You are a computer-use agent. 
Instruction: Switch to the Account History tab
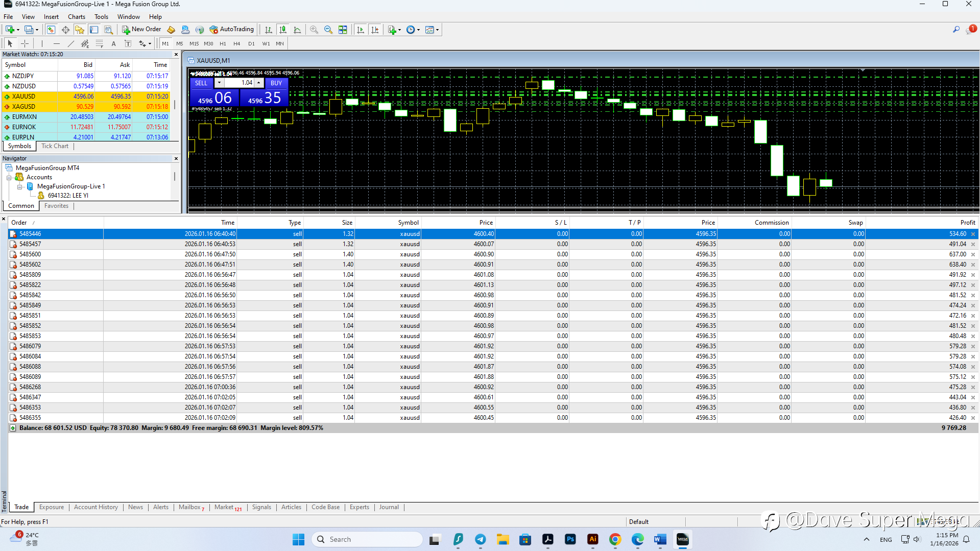pyautogui.click(x=95, y=507)
